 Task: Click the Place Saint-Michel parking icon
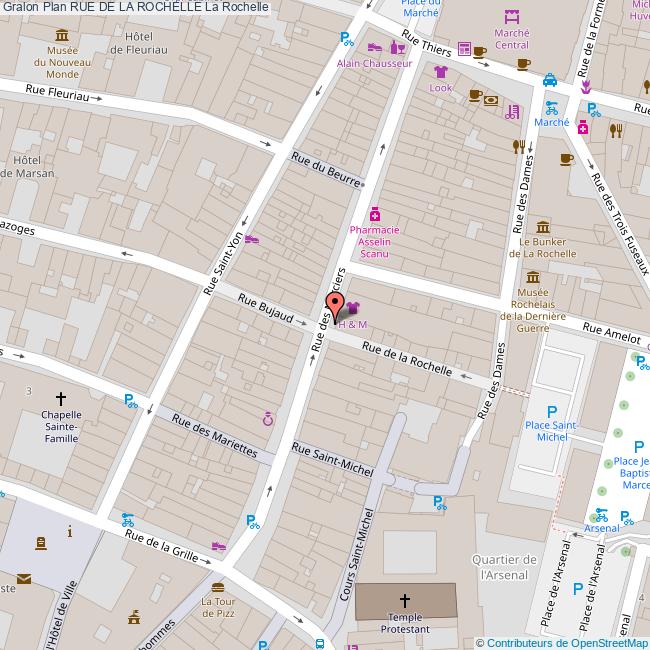[x=552, y=410]
